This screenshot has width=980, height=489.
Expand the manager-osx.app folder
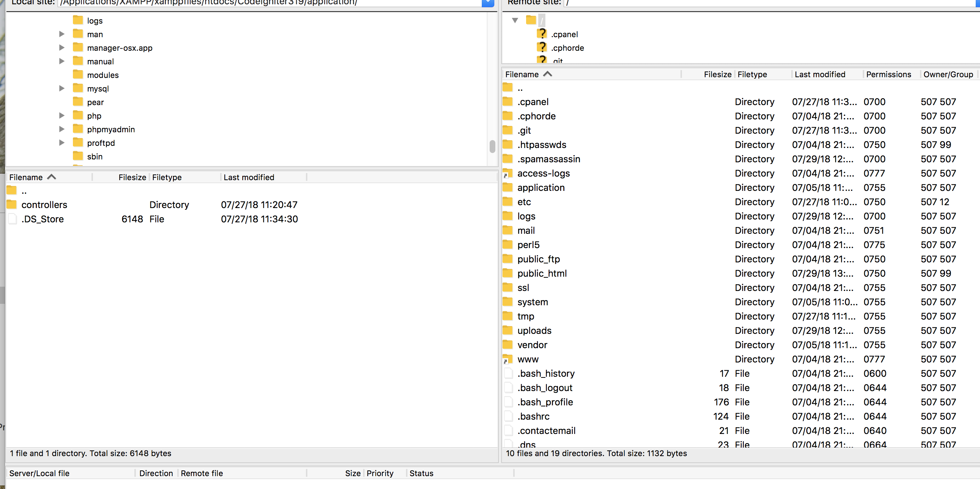click(61, 48)
